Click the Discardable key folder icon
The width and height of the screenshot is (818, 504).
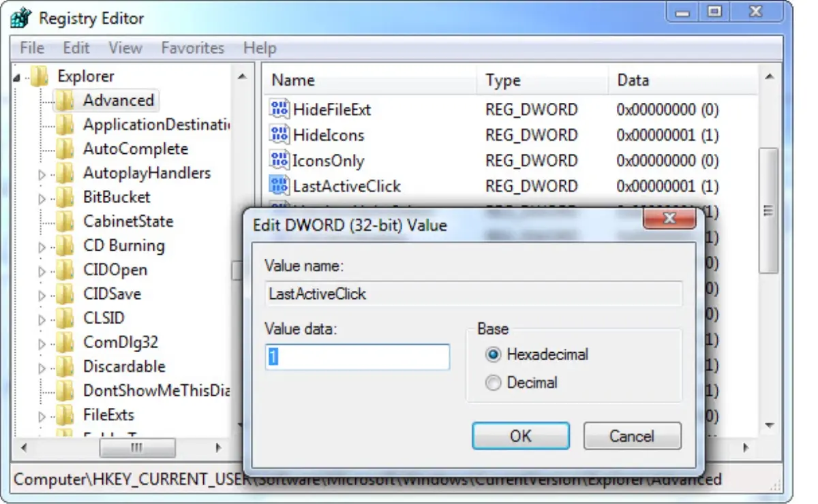click(66, 366)
